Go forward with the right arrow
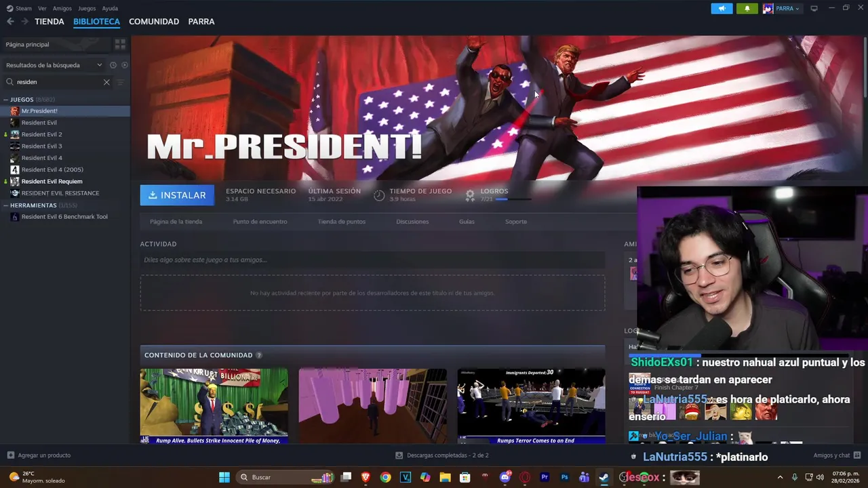868x488 pixels. point(24,22)
